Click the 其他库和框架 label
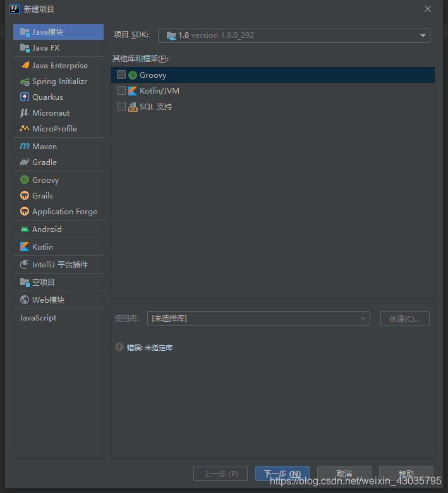 click(140, 59)
